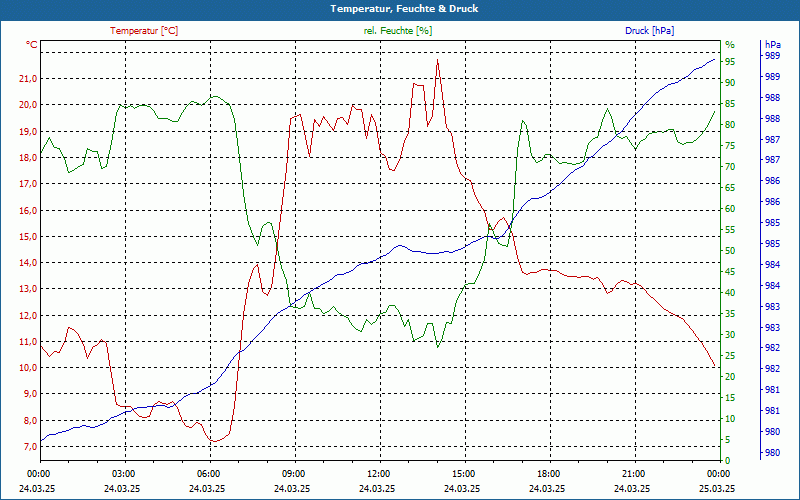Image resolution: width=800 pixels, height=500 pixels.
Task: Click the "25.03.25" date label
Action: click(x=717, y=488)
